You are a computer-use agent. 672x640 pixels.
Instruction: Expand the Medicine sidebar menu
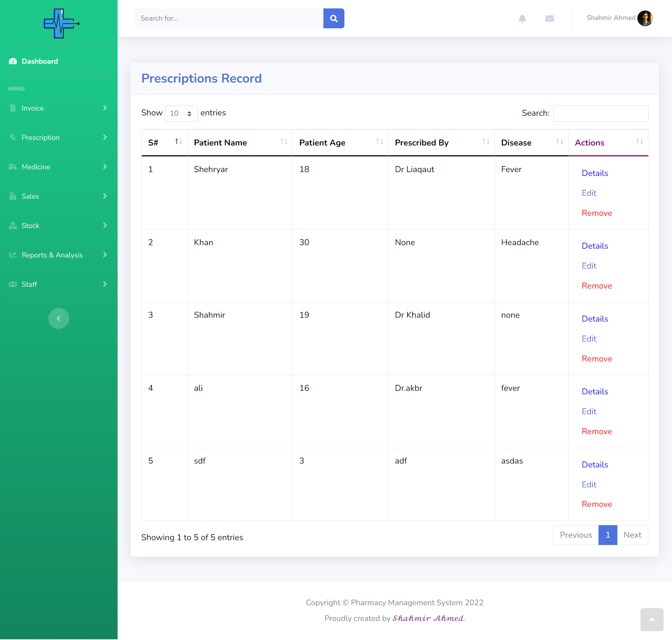click(58, 167)
